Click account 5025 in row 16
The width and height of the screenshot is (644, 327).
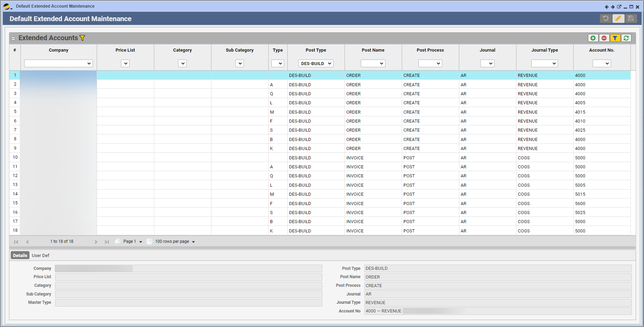pyautogui.click(x=580, y=213)
